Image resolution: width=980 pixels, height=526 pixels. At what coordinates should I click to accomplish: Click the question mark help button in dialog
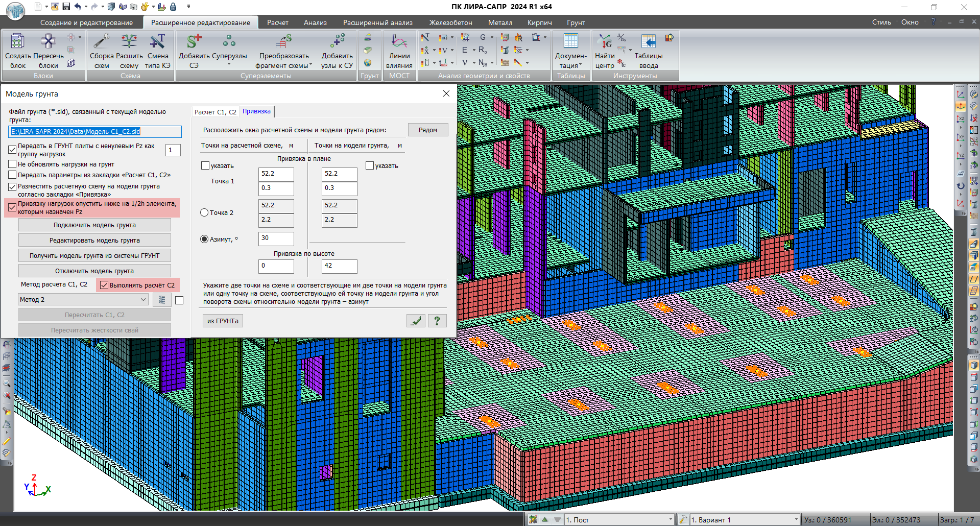coord(437,321)
